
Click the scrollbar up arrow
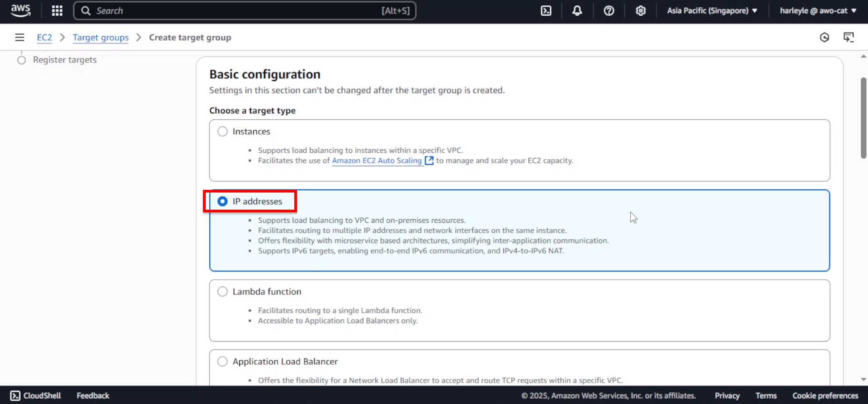(x=863, y=56)
